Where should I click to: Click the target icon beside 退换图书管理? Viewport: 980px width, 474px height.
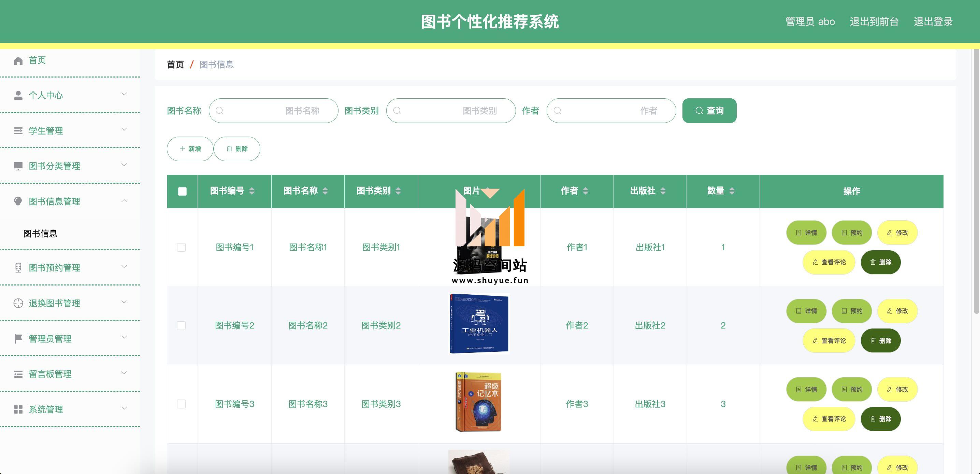tap(18, 303)
